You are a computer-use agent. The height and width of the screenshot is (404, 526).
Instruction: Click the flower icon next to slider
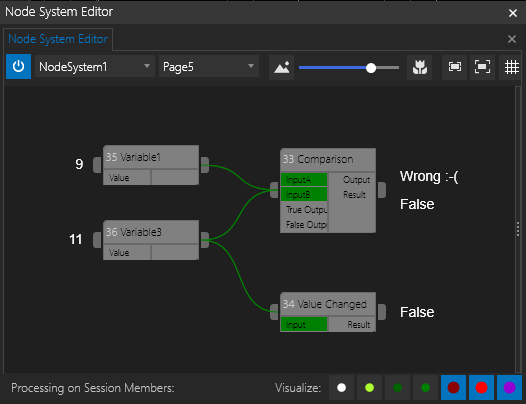point(419,67)
